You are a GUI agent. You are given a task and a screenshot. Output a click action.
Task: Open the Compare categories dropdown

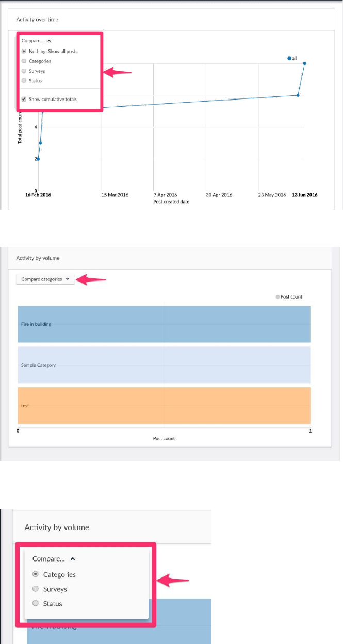[x=45, y=279]
